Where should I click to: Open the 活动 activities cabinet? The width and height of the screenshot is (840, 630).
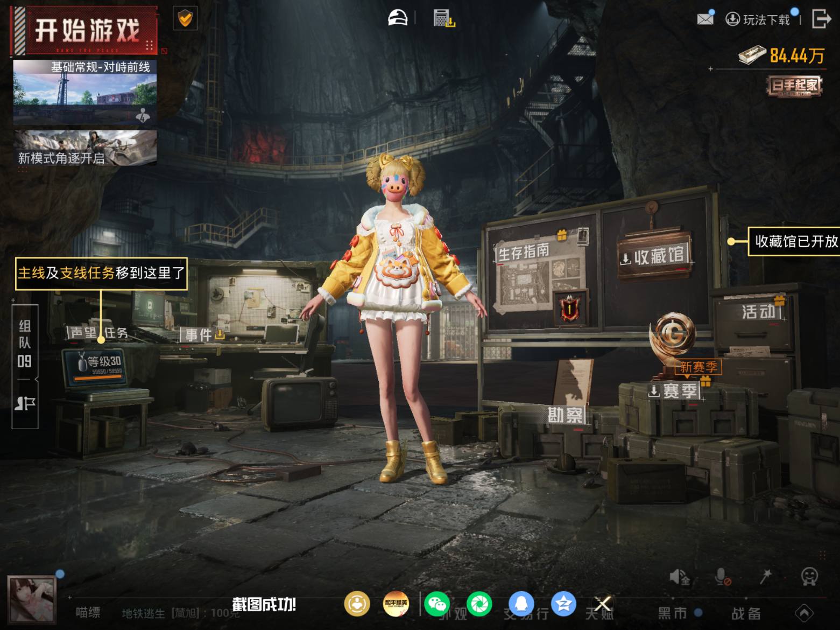(x=758, y=311)
